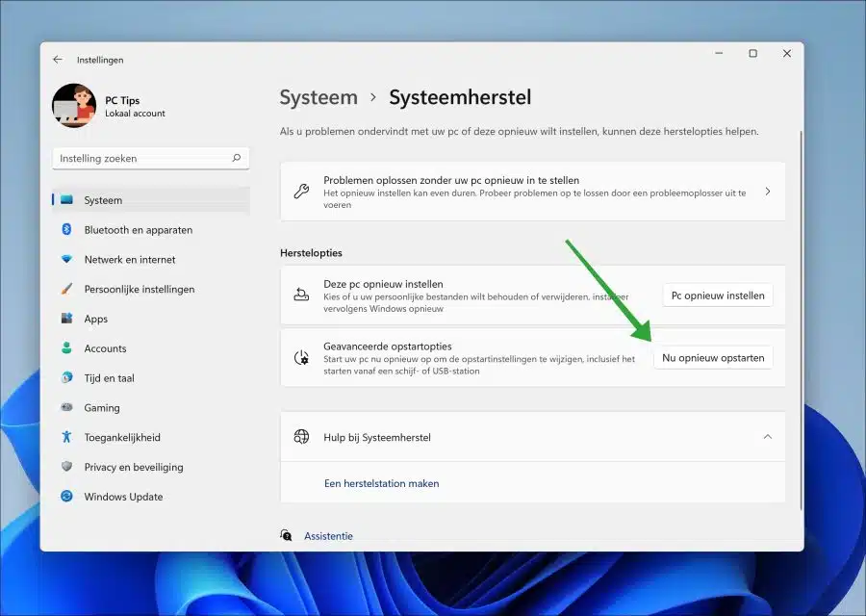Click the Deze pc opnieuw instellen icon
The height and width of the screenshot is (616, 866).
click(301, 295)
